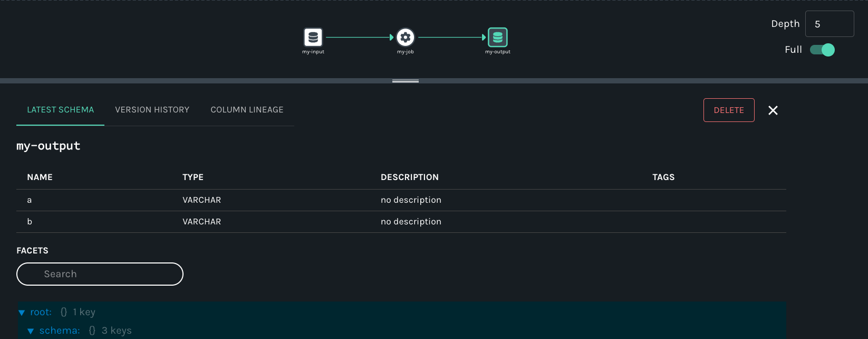The image size is (868, 339).
Task: Collapse the schema facet node
Action: [x=31, y=331]
